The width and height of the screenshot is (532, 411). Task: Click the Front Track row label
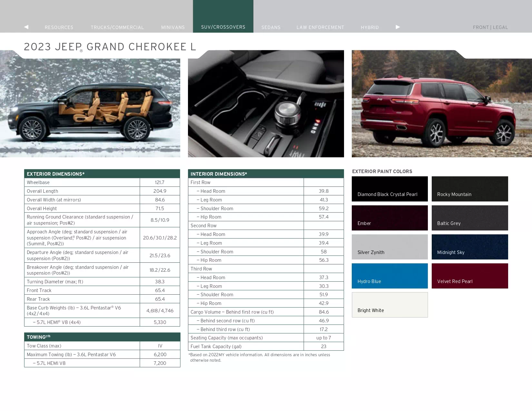[39, 290]
